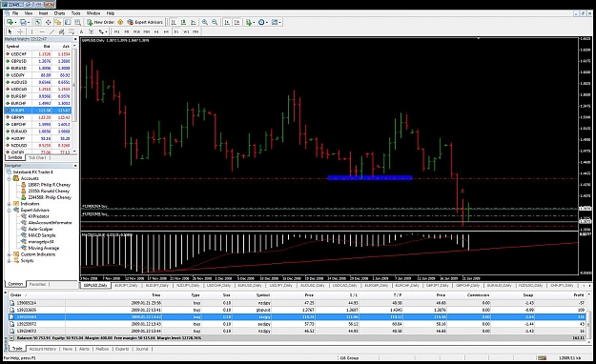Screen dimensions: 596x364
Task: Open the EURJPY,Daily chart tab
Action: pyautogui.click(x=126, y=285)
